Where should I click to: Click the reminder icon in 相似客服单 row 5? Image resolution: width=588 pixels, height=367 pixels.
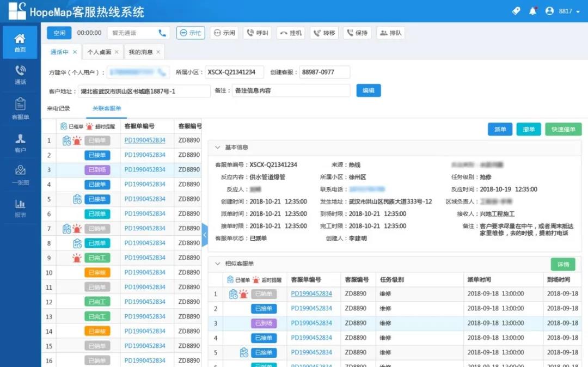pos(244,352)
